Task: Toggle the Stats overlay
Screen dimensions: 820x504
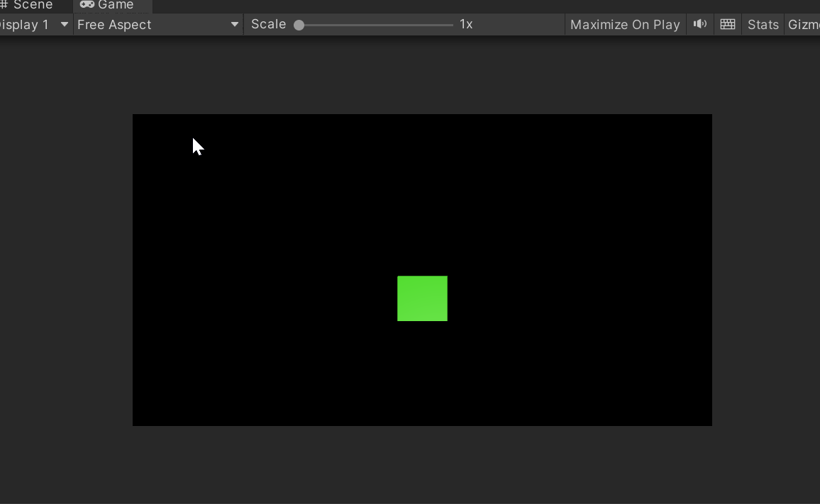Action: pos(763,23)
